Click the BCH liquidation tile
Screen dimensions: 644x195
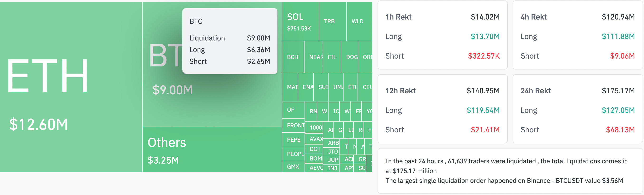click(x=293, y=57)
